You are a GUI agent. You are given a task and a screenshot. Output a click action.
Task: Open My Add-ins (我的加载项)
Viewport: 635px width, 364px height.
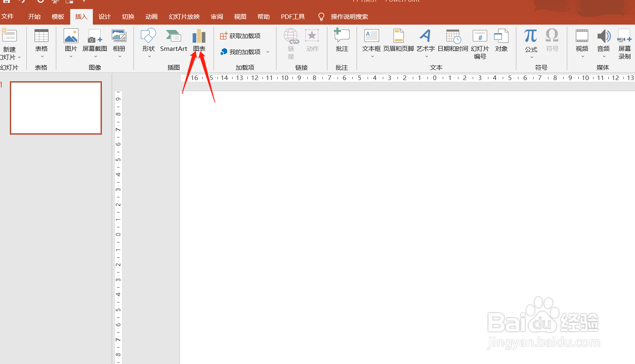[240, 52]
